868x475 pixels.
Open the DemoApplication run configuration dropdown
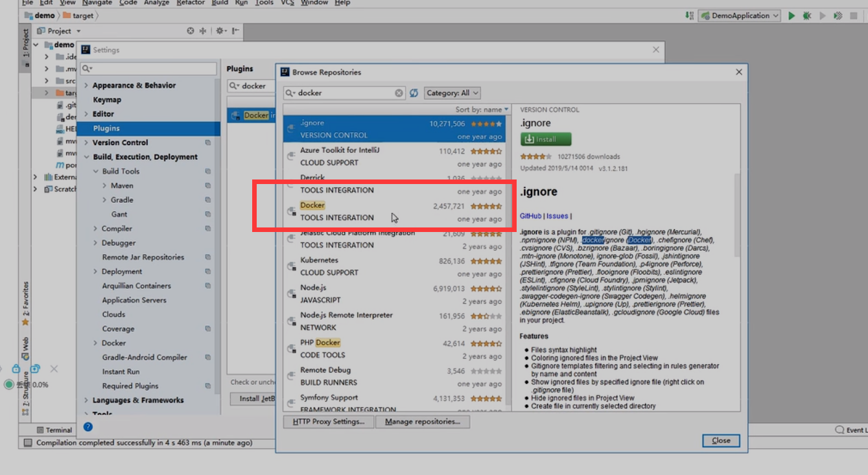click(x=739, y=16)
